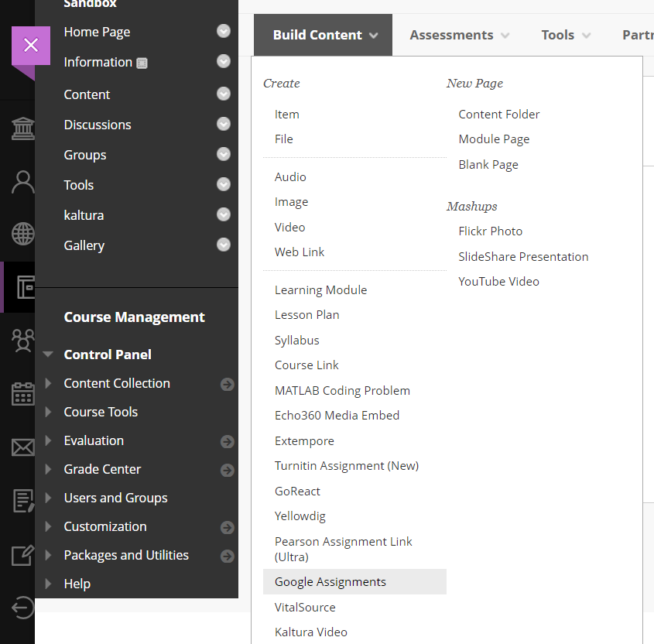This screenshot has height=644, width=654.
Task: Create a Lesson Plan
Action: coord(307,315)
